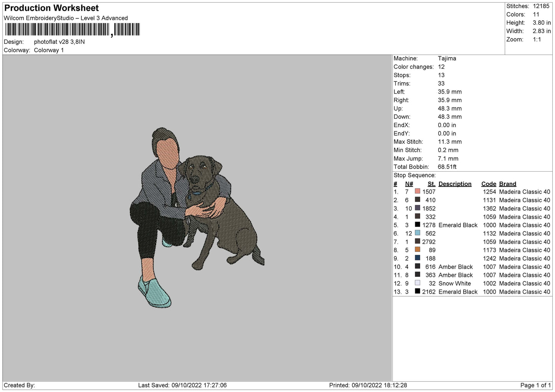Click the Colorway 1 value

[x=49, y=50]
